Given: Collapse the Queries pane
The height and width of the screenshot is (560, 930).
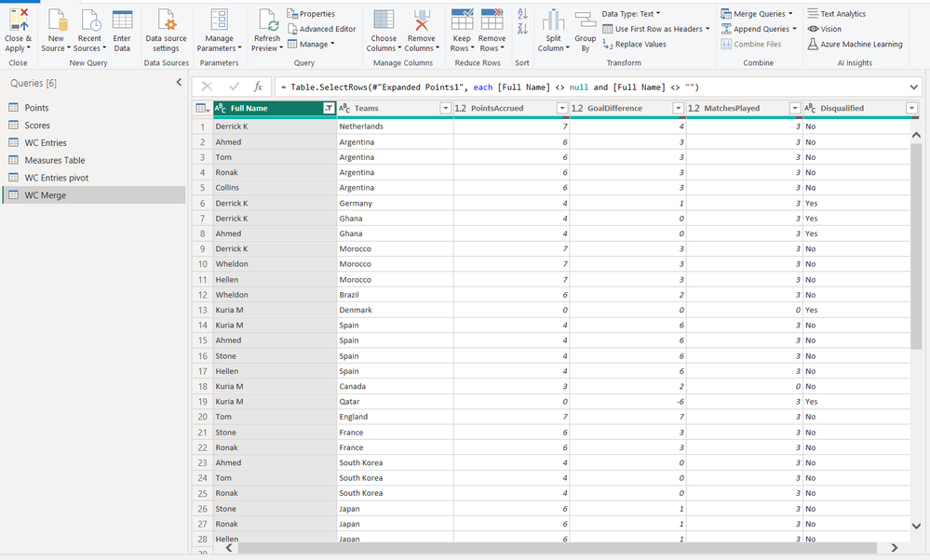Looking at the screenshot, I should coord(179,83).
